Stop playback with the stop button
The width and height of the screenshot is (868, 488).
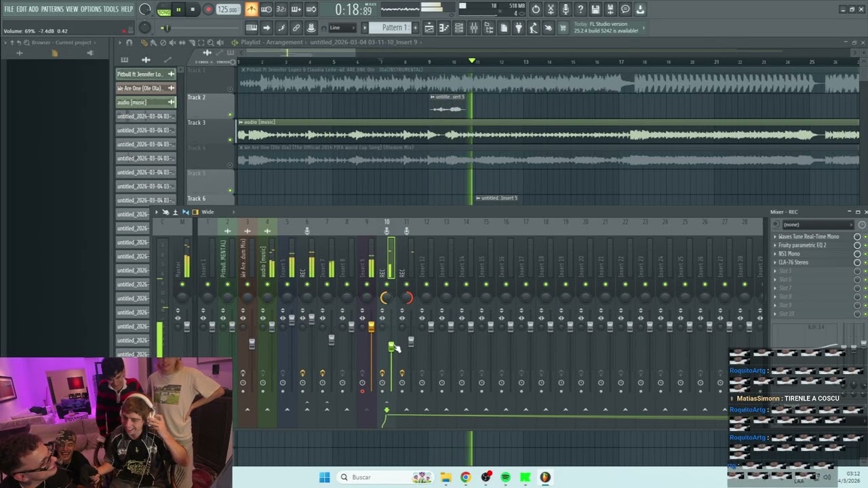[x=193, y=9]
